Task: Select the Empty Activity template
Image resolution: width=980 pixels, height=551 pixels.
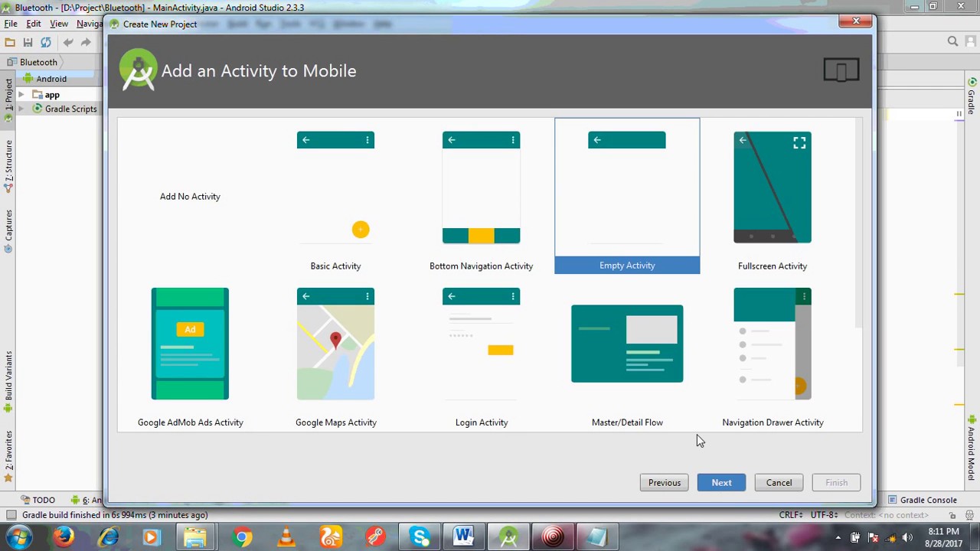Action: coord(627,196)
